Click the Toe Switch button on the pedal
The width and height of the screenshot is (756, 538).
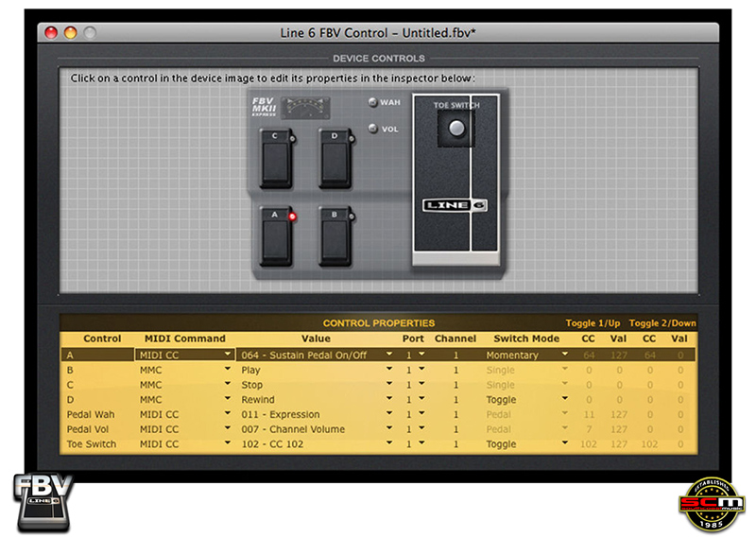[456, 129]
